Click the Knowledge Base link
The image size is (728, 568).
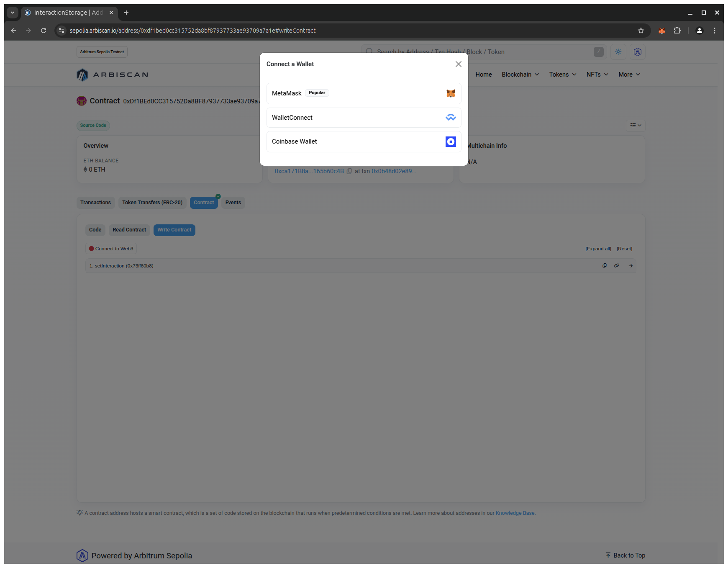click(x=515, y=513)
